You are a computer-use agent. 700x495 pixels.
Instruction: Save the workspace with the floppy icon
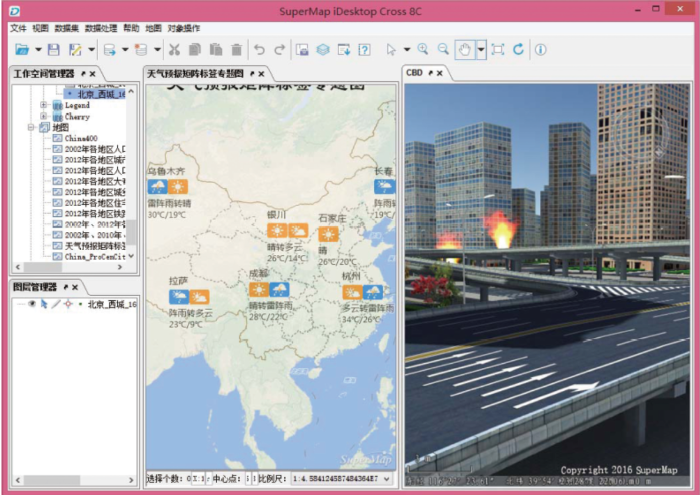tap(54, 50)
